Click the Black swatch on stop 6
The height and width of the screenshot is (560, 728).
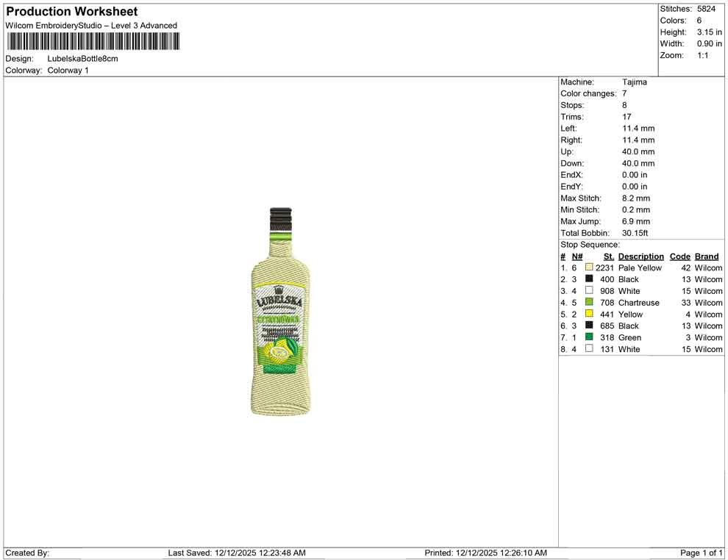click(589, 326)
